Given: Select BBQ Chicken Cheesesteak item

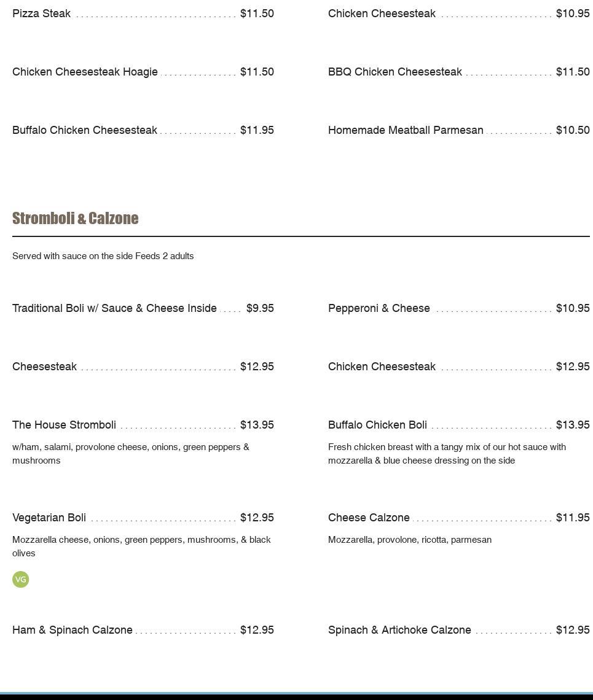Looking at the screenshot, I should pyautogui.click(x=395, y=72).
